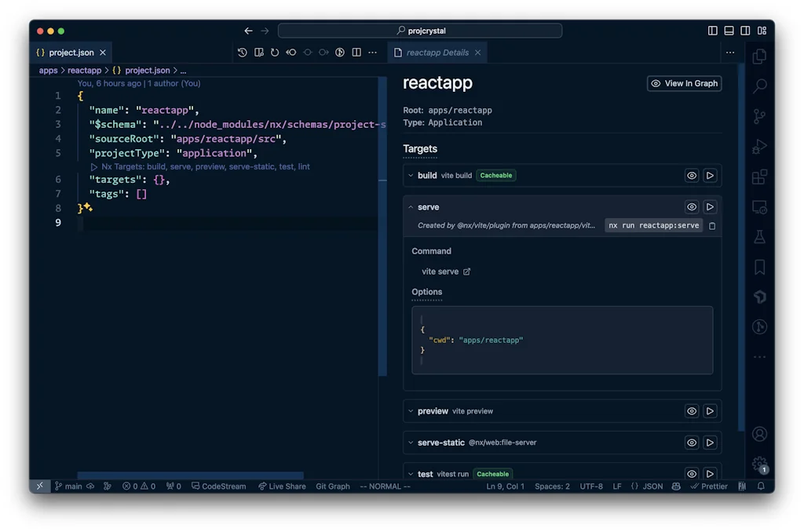Expand the build target section
This screenshot has height=532, width=804.
click(x=411, y=176)
